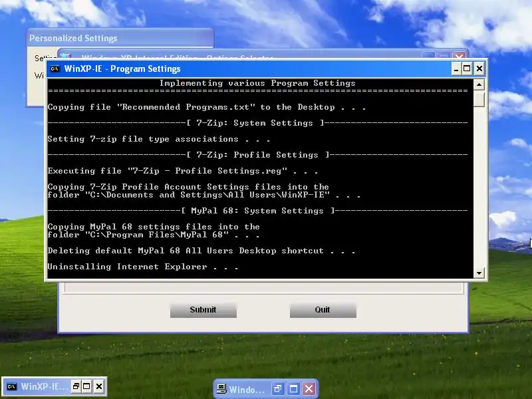
Task: Click the cmd icon on minimized WinXP-IE bar
Action: pos(11,386)
